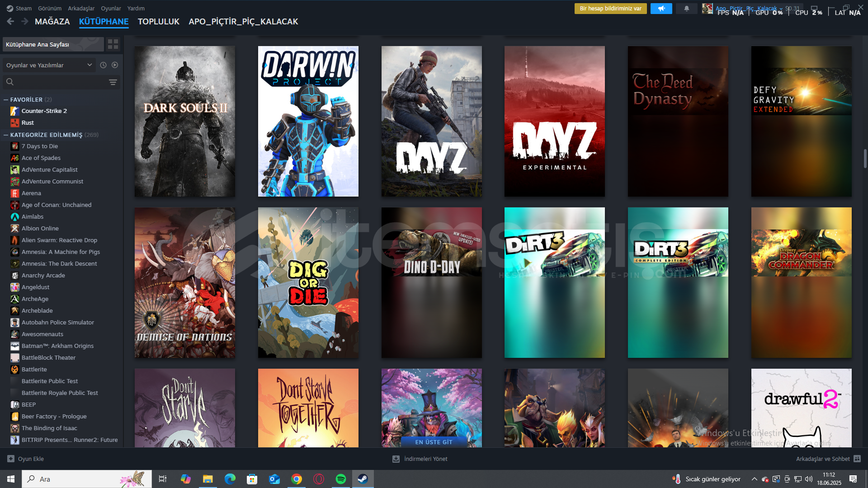Viewport: 868px width, 488px height.
Task: Open Google Chrome from the taskbar
Action: [x=297, y=479]
